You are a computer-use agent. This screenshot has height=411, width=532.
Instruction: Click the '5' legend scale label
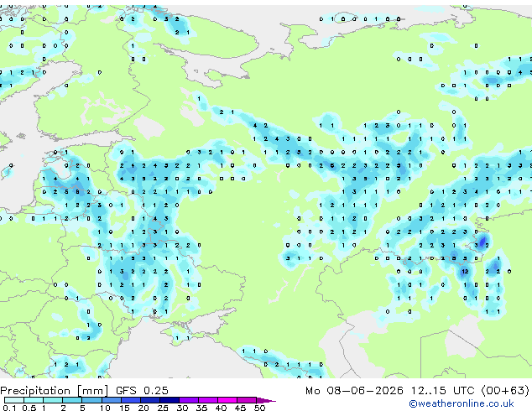click(82, 408)
